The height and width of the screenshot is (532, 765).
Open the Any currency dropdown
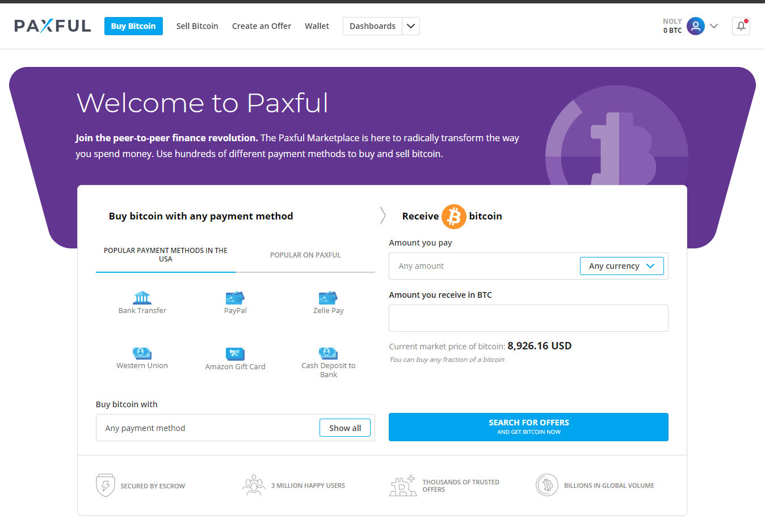click(622, 266)
